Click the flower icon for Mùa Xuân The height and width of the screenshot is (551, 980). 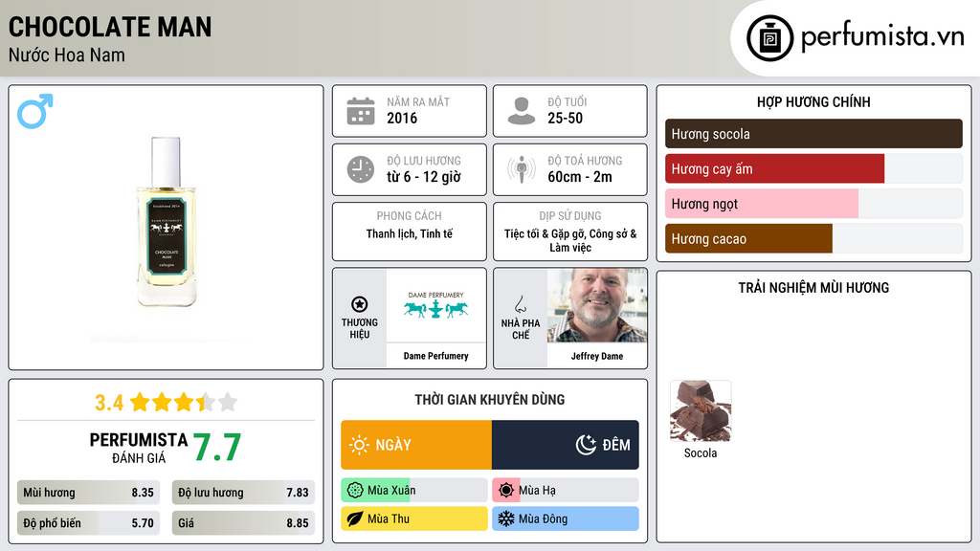tap(355, 491)
